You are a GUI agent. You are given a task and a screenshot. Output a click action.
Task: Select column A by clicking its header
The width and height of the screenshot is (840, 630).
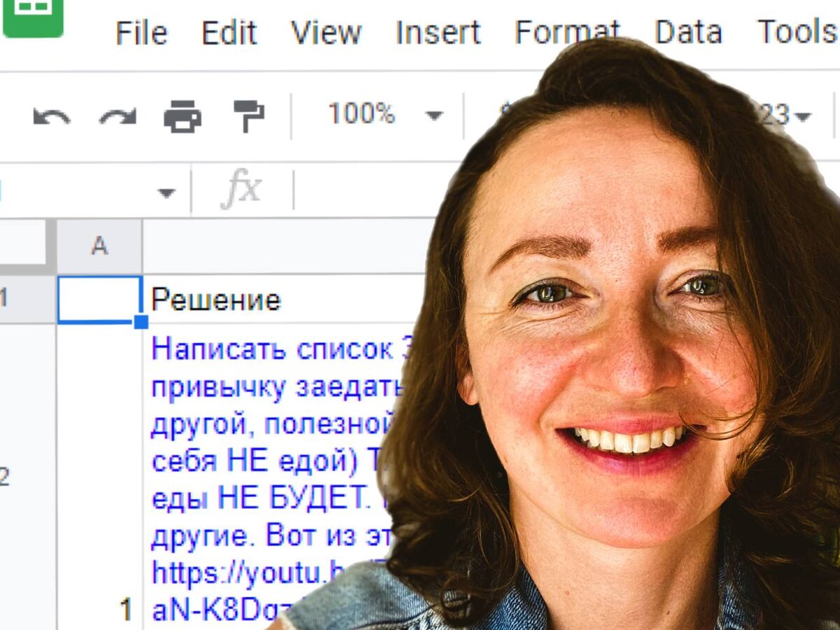(x=99, y=245)
